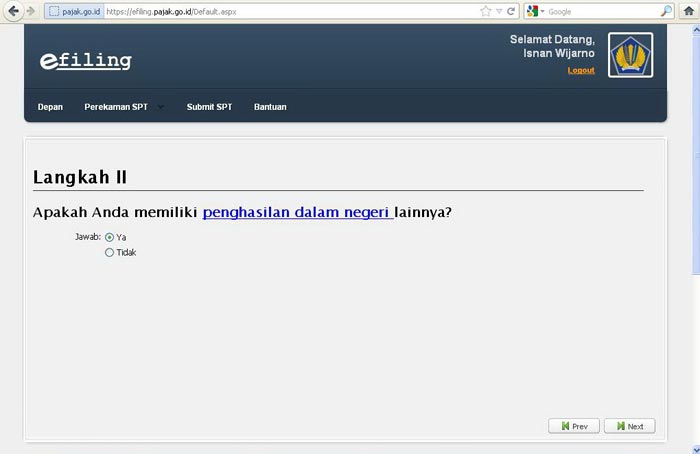Viewport: 700px width, 454px height.
Task: Click the address bar URL field
Action: (290, 12)
